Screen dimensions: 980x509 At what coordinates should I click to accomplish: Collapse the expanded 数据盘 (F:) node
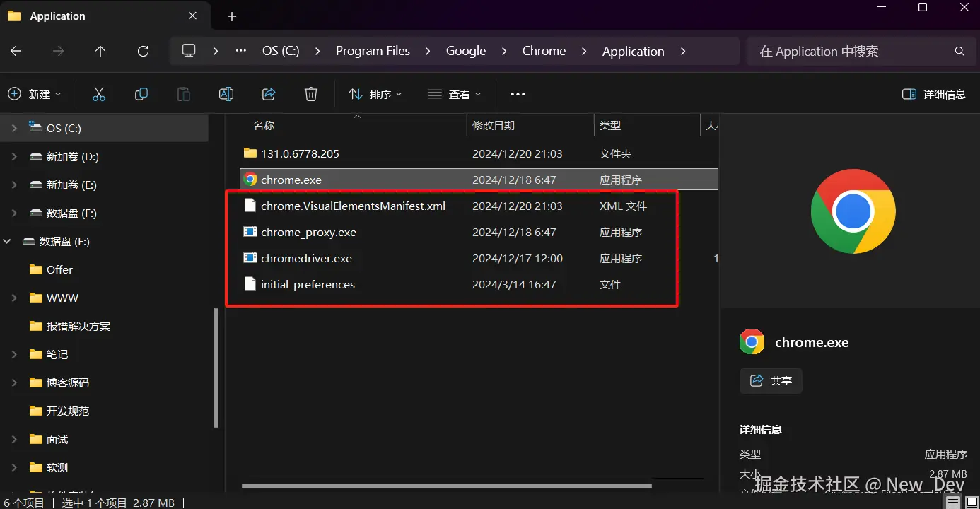point(7,241)
